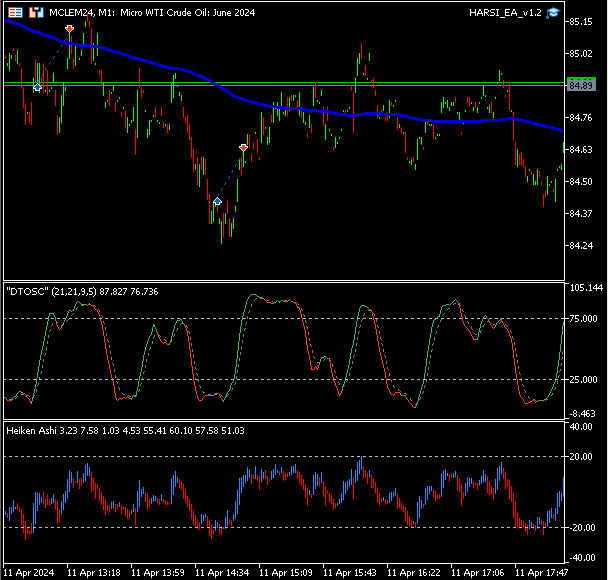Click time axis label 11 Apr 2024
The width and height of the screenshot is (608, 580).
click(x=29, y=573)
